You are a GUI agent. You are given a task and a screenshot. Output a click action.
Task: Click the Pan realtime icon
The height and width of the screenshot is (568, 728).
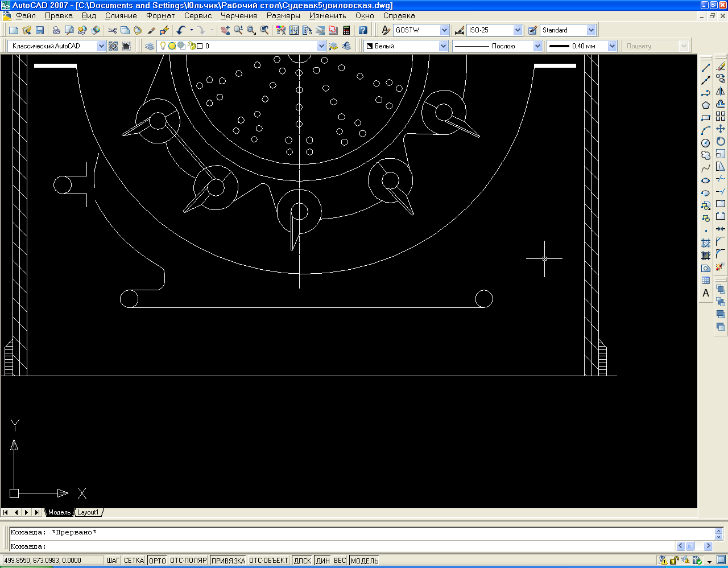point(225,30)
